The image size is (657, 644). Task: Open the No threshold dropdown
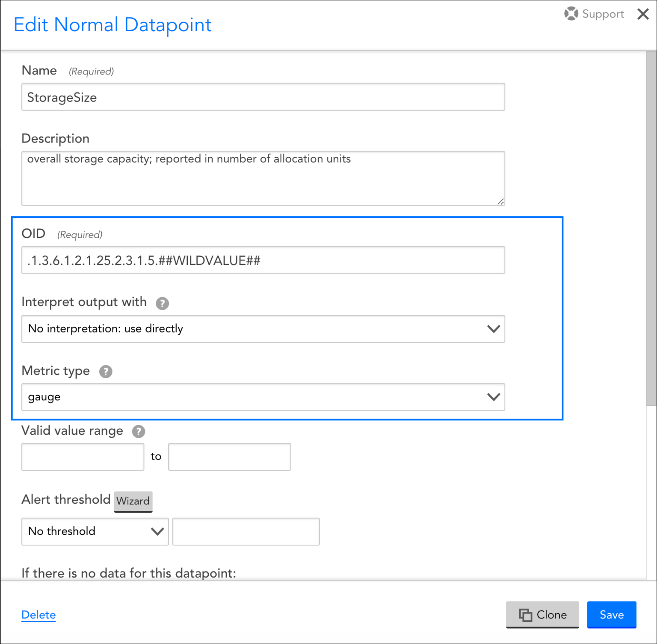click(95, 531)
